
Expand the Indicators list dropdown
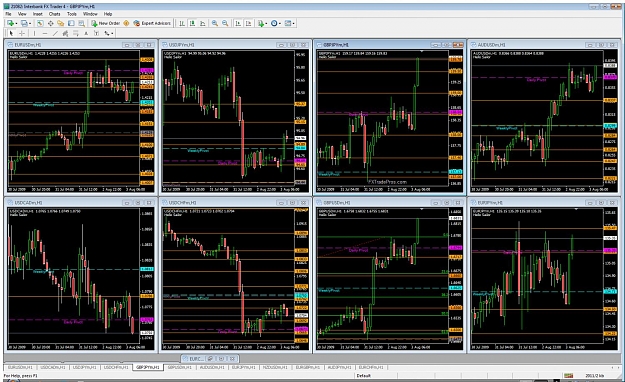[266, 24]
